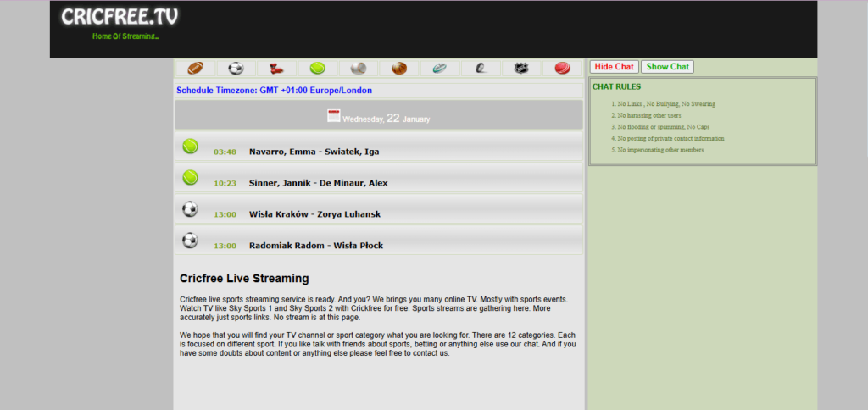
Task: Click the Hide Chat button
Action: tap(615, 67)
